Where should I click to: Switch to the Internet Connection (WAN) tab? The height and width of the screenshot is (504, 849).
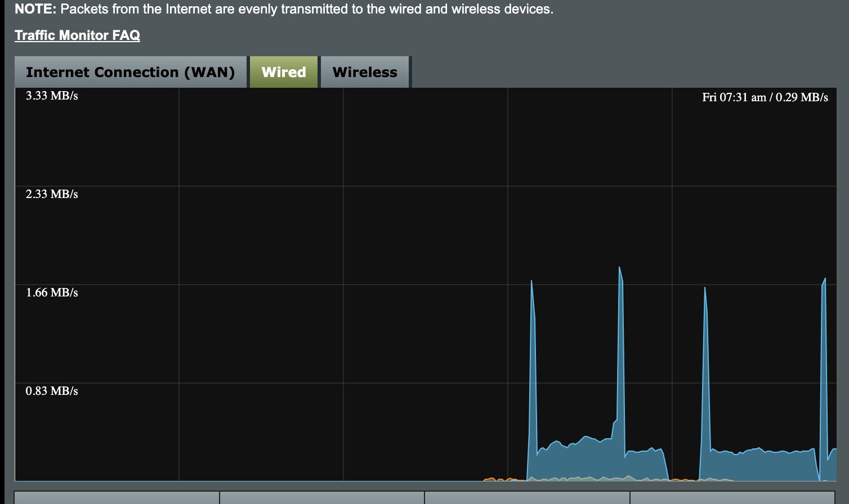click(x=130, y=72)
